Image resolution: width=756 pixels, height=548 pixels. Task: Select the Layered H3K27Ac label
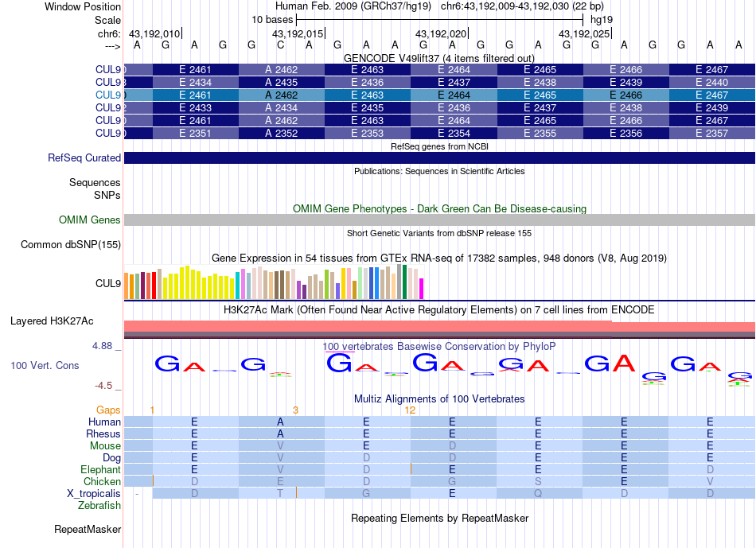[52, 321]
